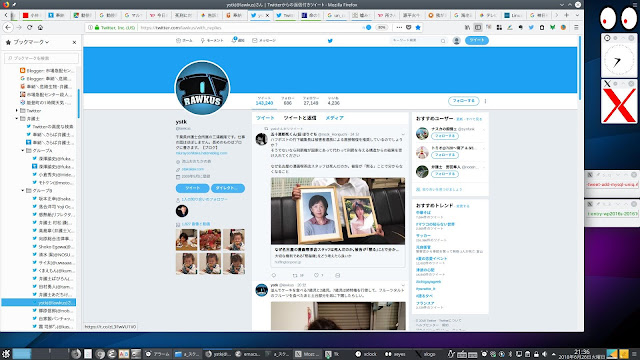This screenshot has height=360, width=640.
Task: Click the tweets count stat
Action: 264,101
